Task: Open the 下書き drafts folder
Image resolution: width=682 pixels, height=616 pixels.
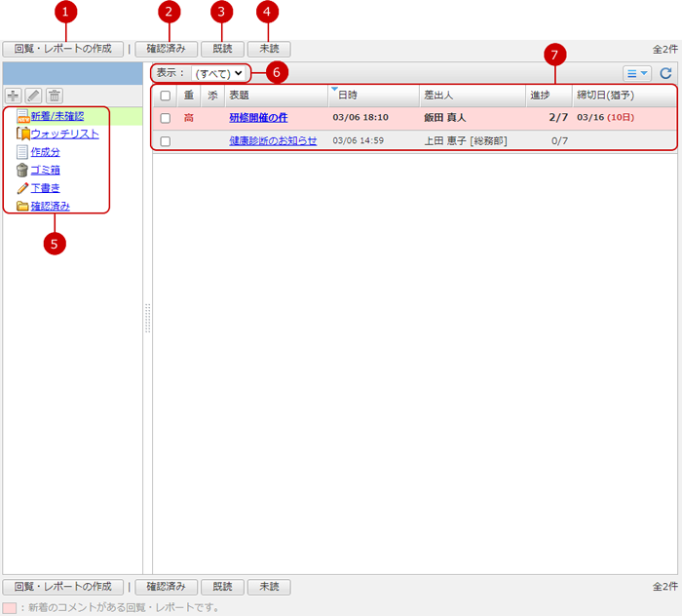Action: [x=45, y=187]
